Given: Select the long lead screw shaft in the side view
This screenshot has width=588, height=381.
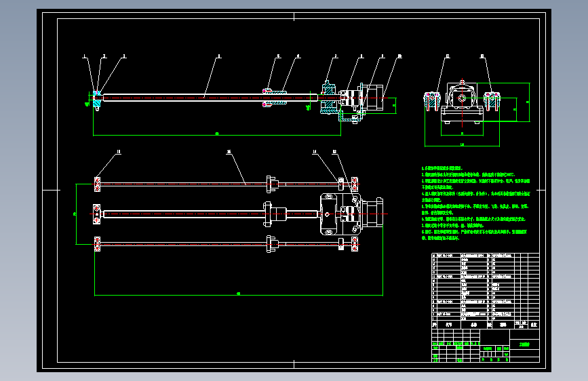Looking at the screenshot, I should [210, 98].
